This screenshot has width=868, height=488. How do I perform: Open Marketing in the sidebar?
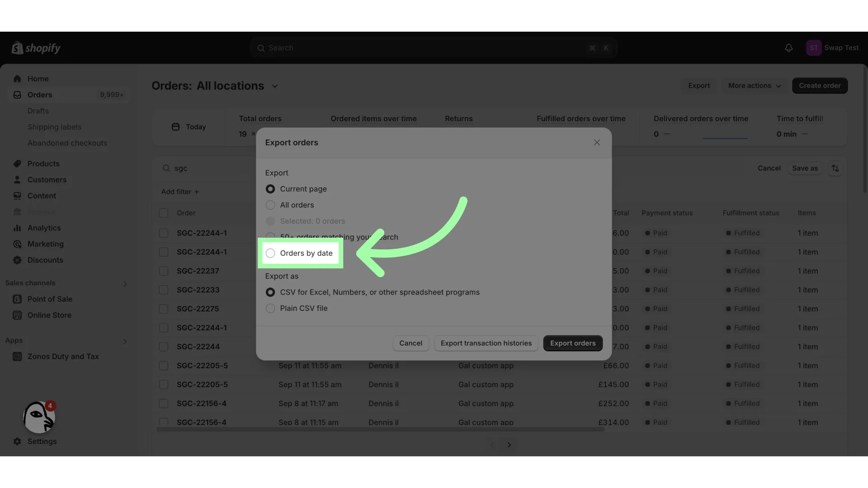(x=46, y=244)
